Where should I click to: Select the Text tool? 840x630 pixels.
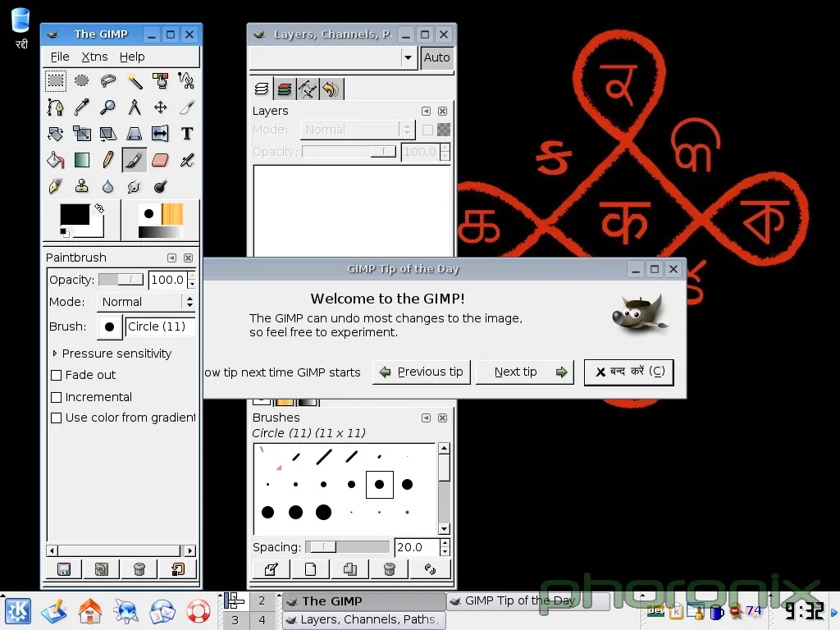186,134
